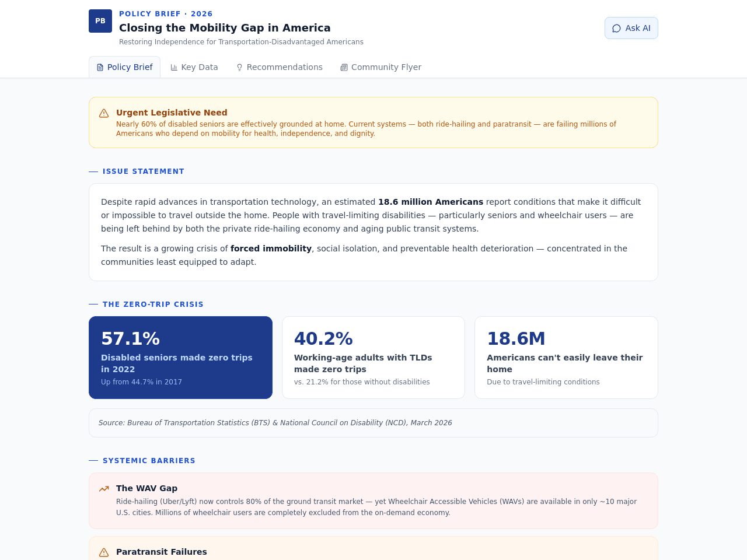The height and width of the screenshot is (560, 747).
Task: Open the Ask AI chat button
Action: point(631,28)
